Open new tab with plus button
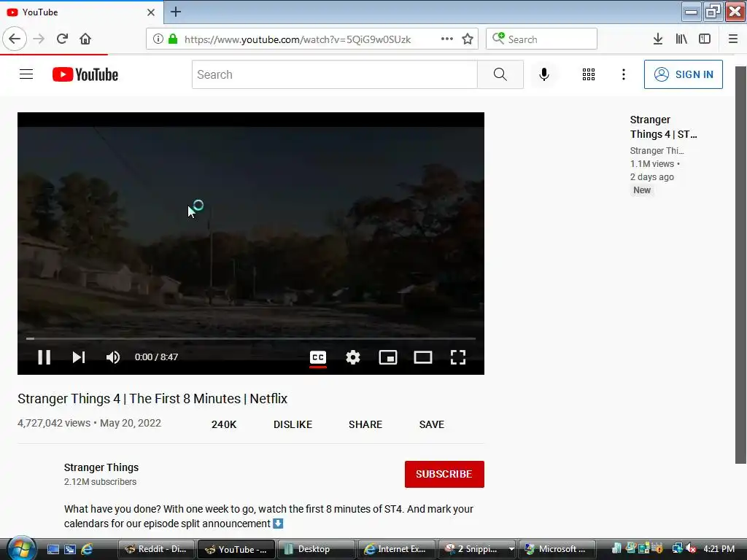Viewport: 747px width, 560px height. tap(176, 12)
